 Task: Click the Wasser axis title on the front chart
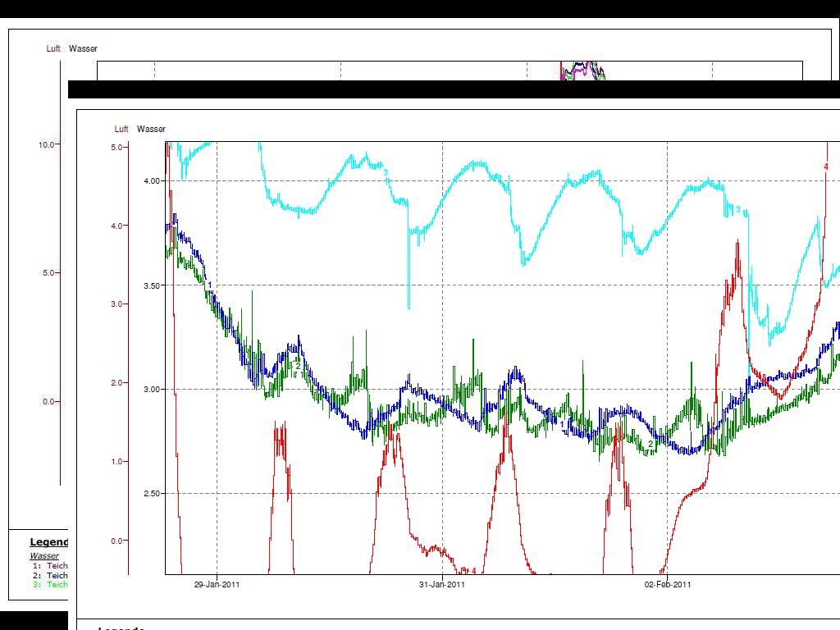(x=151, y=129)
